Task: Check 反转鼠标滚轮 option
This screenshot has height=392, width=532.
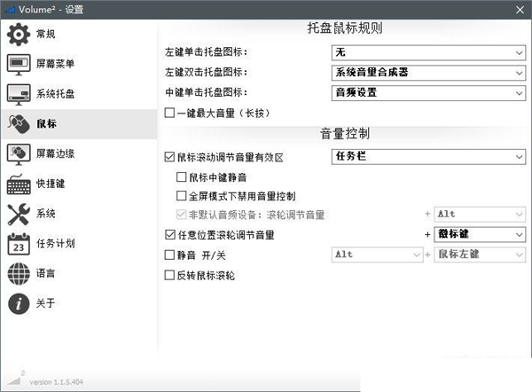Action: pos(170,275)
